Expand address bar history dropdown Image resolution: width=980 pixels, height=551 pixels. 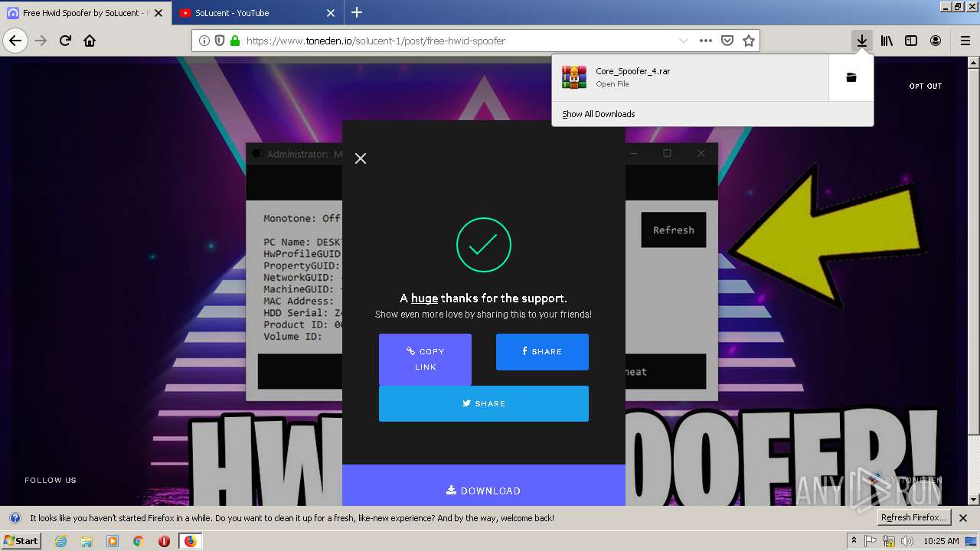pyautogui.click(x=683, y=41)
